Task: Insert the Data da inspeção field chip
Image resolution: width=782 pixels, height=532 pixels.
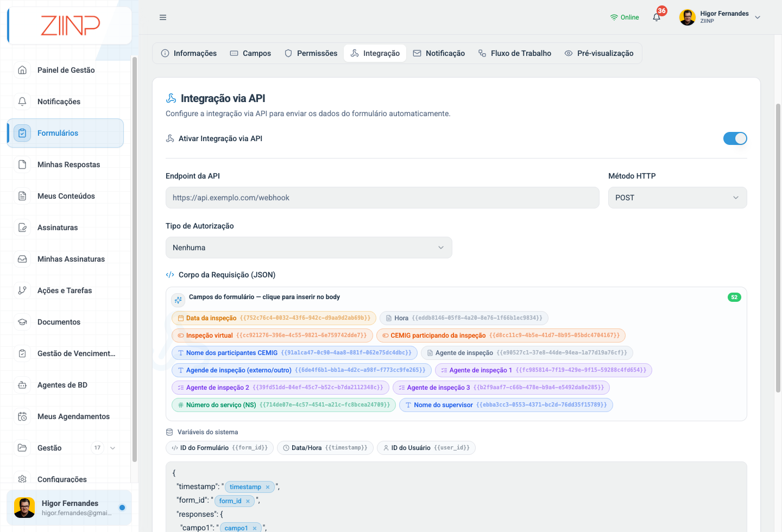Action: pyautogui.click(x=274, y=318)
